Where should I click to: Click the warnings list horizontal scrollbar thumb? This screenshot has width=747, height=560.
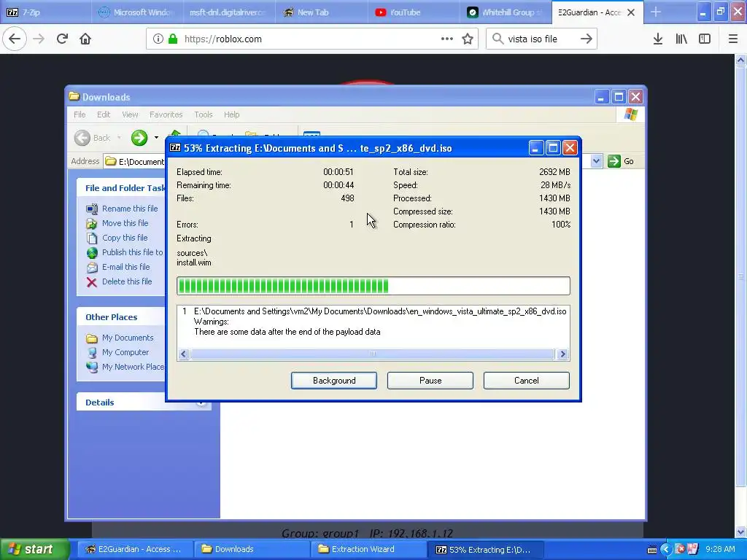click(x=373, y=354)
